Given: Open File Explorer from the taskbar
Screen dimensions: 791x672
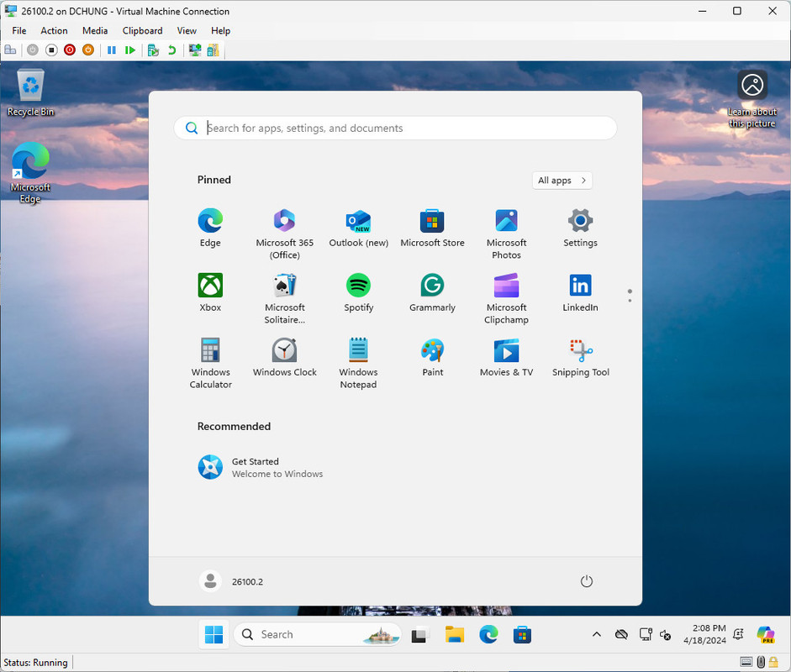Looking at the screenshot, I should (454, 634).
